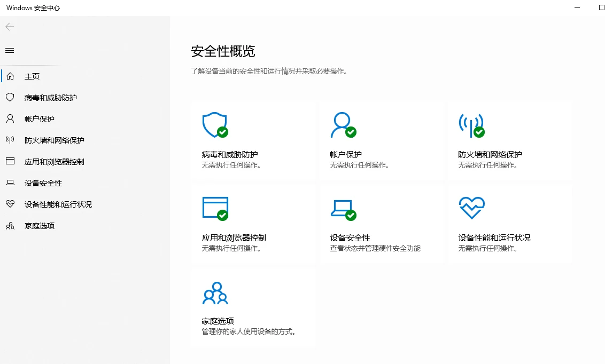Viewport: 605px width, 364px height.
Task: Click 无需执行任何操作 under 帐户保护 card
Action: [x=359, y=165]
